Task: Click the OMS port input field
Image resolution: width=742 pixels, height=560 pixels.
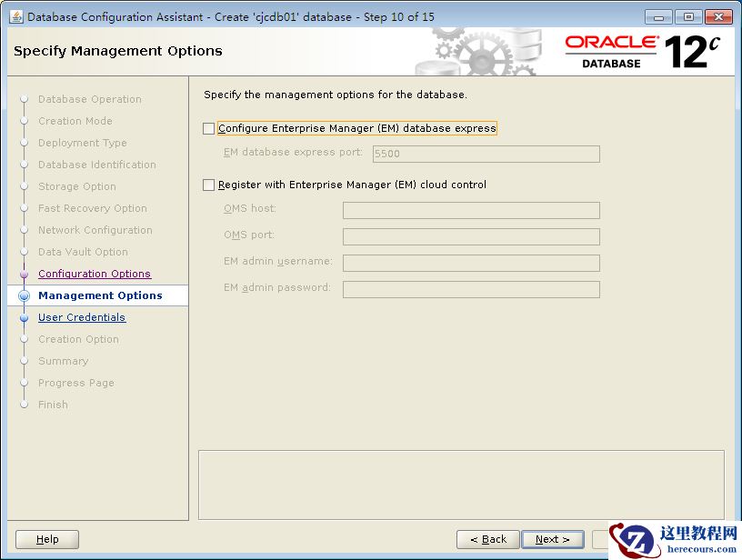Action: (x=471, y=236)
